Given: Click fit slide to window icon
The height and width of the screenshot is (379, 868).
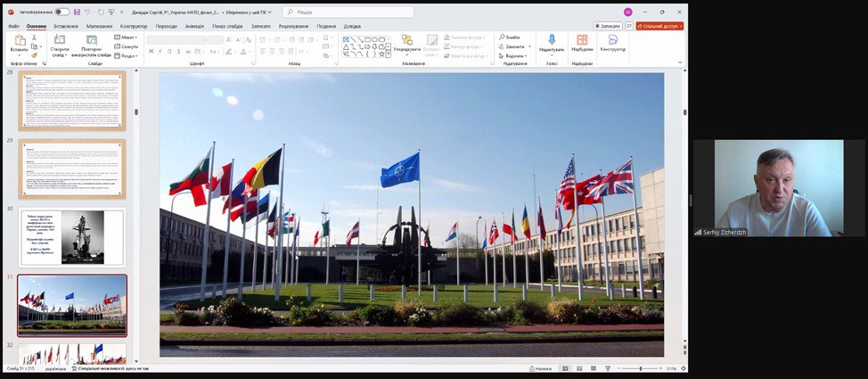Looking at the screenshot, I should click(x=684, y=368).
